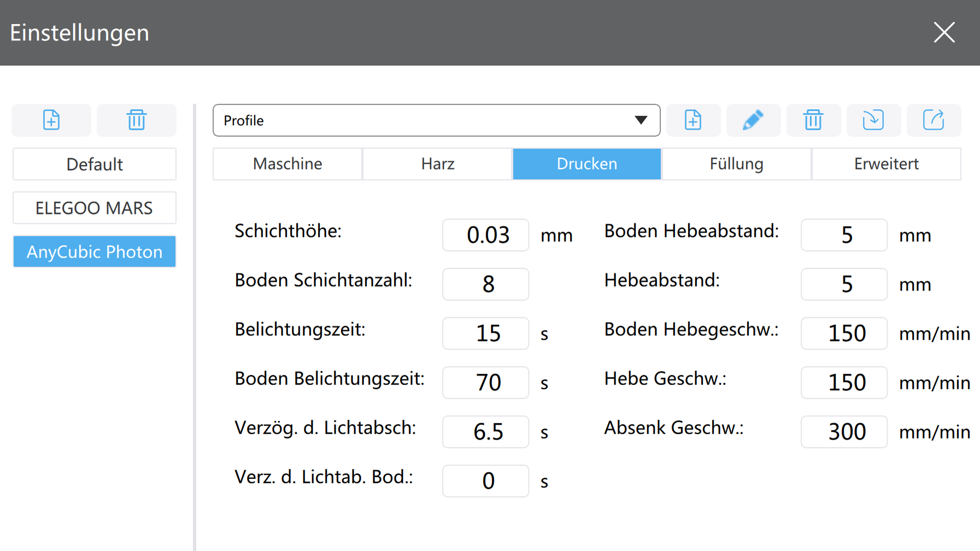Viewport: 980px width, 551px height.
Task: Select the Erweitert tab
Action: pos(886,164)
